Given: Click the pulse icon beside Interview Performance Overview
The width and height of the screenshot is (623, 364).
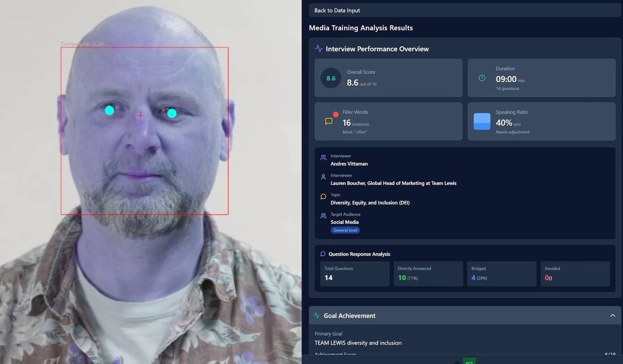Looking at the screenshot, I should pos(319,49).
